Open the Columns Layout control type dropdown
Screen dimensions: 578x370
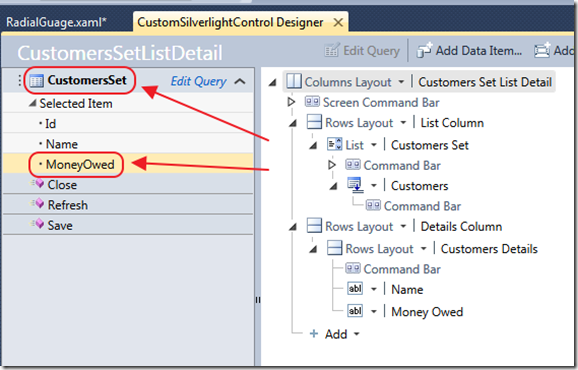coord(401,82)
